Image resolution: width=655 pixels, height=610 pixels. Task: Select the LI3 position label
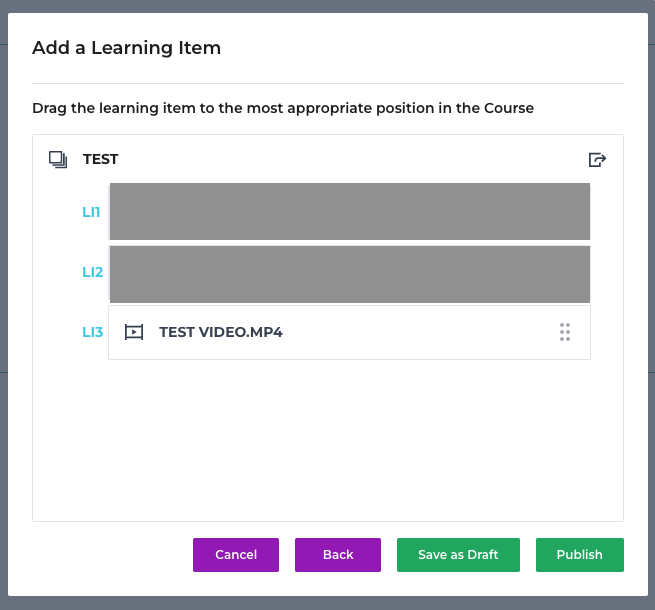tap(92, 332)
